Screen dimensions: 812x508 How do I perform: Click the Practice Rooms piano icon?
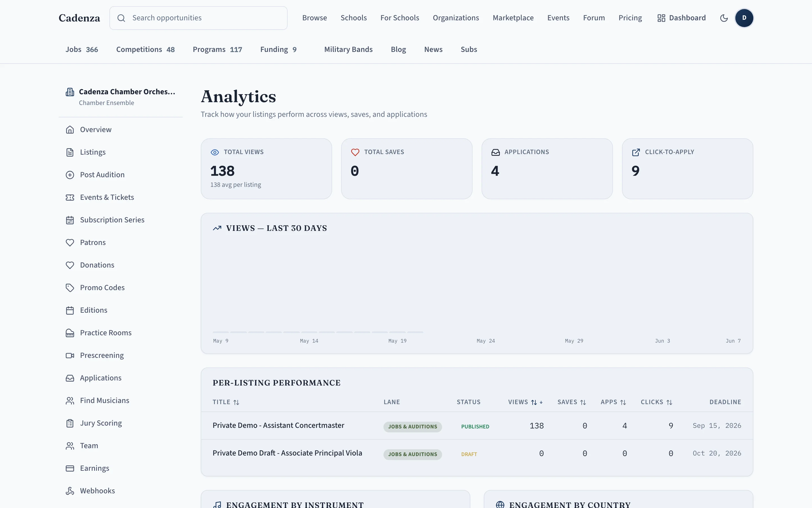[x=70, y=333]
